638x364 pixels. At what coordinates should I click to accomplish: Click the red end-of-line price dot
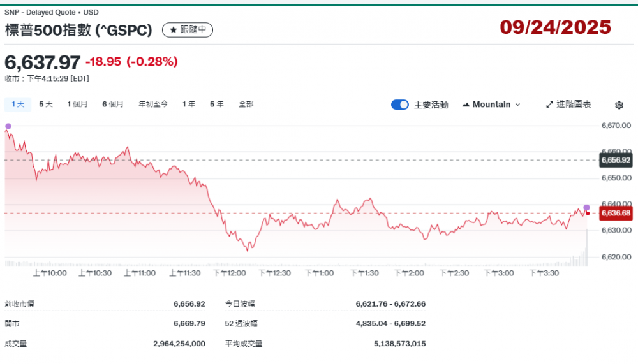coord(588,213)
